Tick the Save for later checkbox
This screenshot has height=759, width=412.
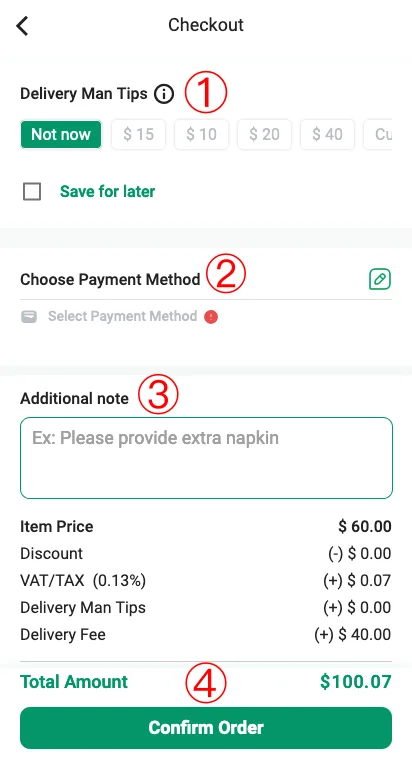tap(32, 192)
